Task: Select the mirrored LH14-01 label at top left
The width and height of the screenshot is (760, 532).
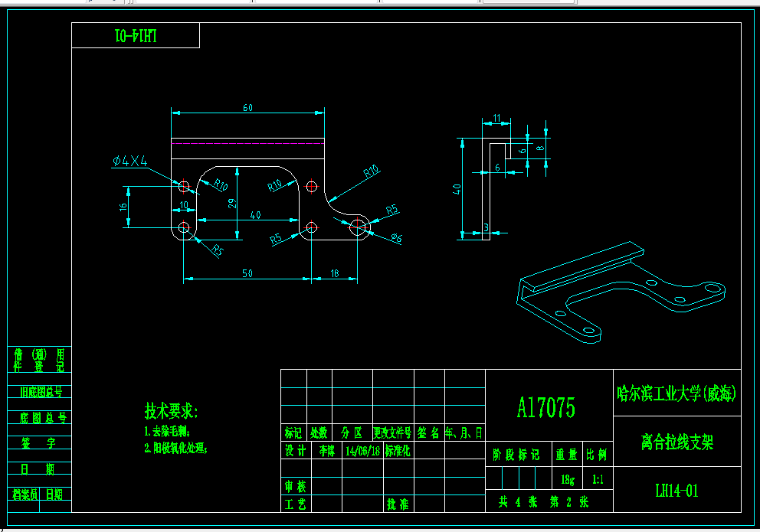Action: coord(136,36)
